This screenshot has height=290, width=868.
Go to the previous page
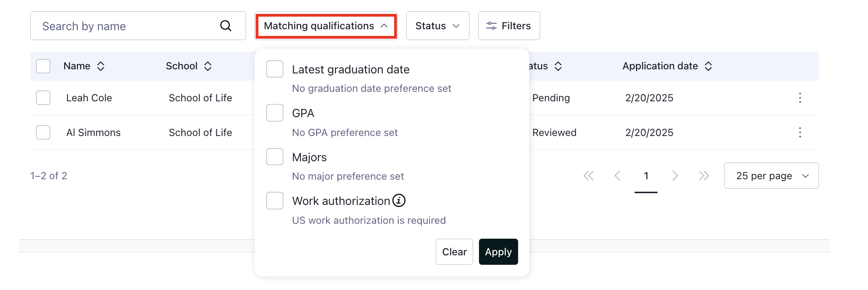point(617,176)
